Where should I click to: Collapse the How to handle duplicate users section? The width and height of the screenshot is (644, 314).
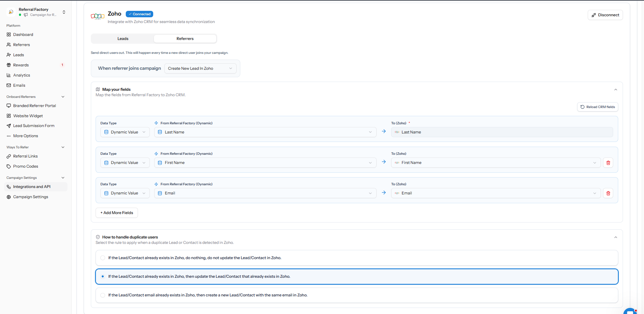coord(616,237)
